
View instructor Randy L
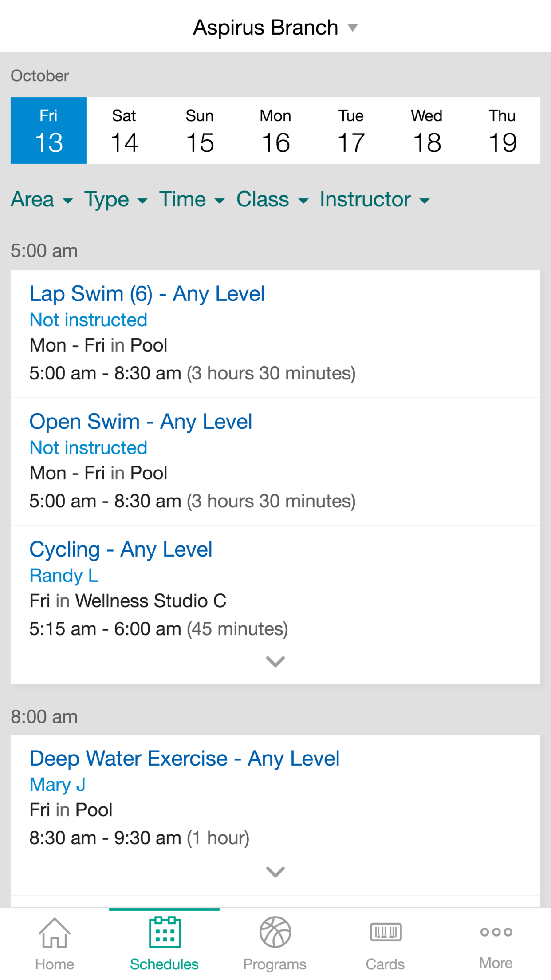pyautogui.click(x=64, y=576)
